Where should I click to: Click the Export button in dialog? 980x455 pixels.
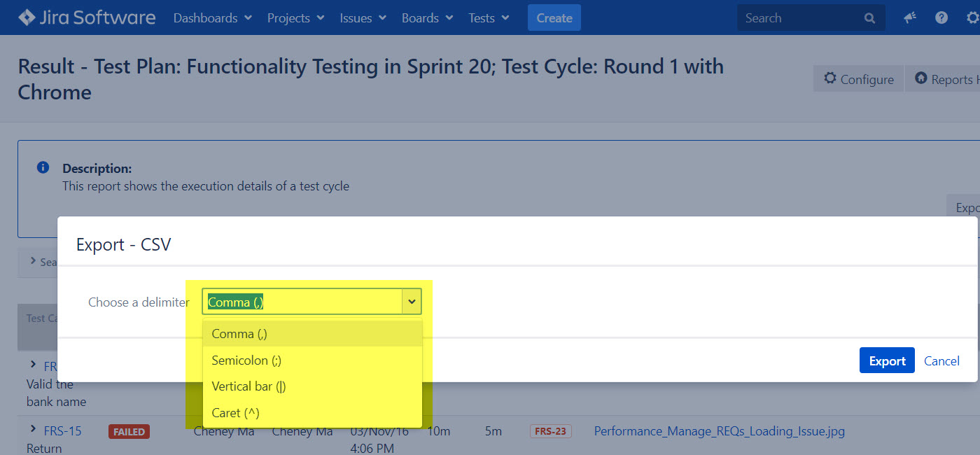(x=887, y=360)
